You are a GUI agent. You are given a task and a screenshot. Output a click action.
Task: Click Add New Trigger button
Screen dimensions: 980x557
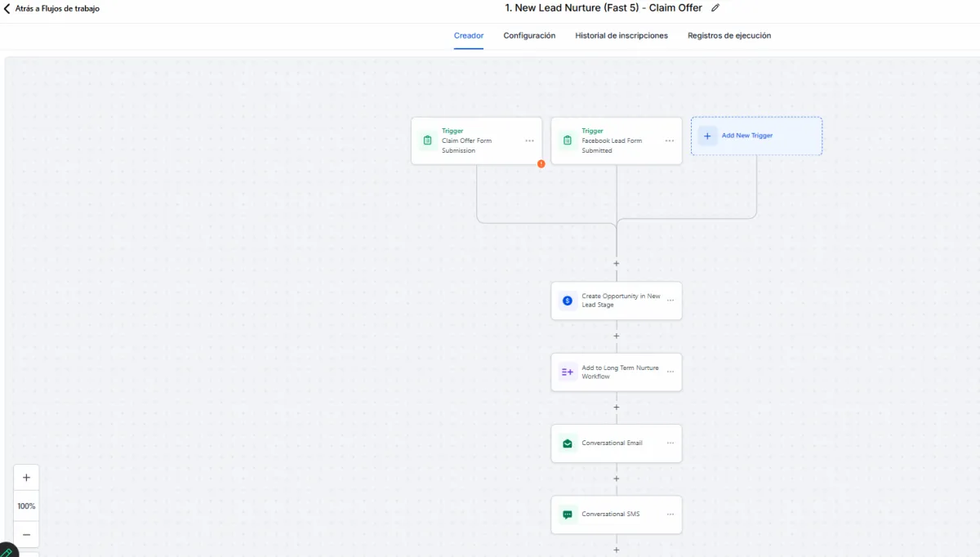[x=756, y=136]
